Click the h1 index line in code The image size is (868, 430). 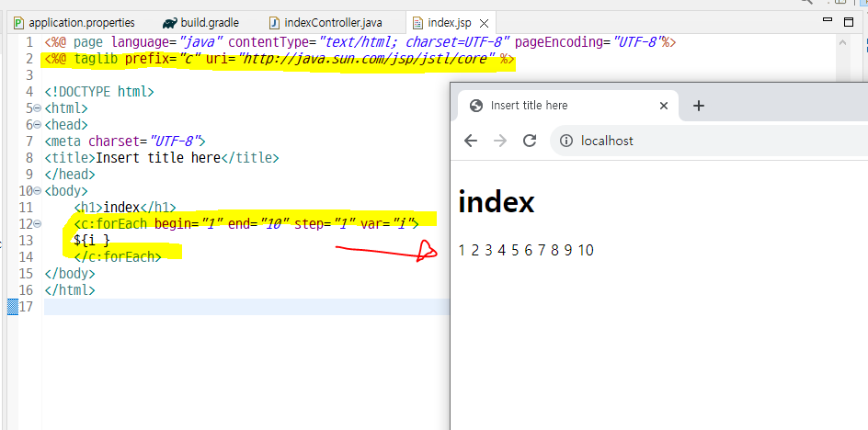(124, 208)
